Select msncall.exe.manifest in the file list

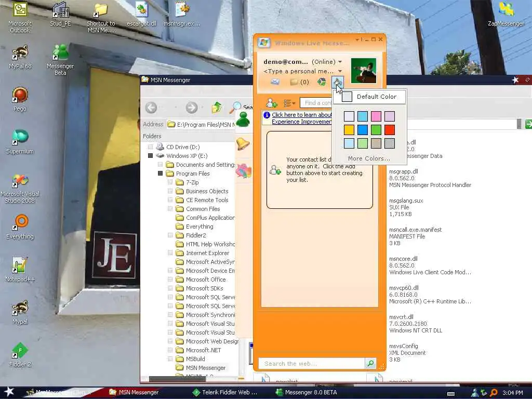(x=415, y=230)
